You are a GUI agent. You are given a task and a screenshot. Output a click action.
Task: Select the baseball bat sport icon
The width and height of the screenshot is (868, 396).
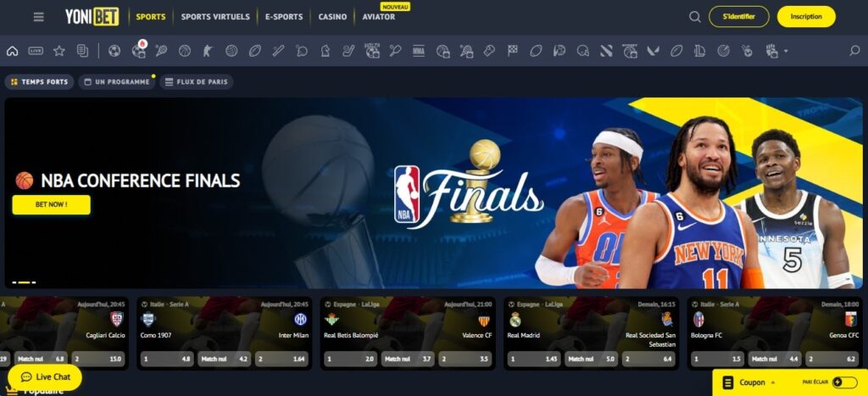[278, 51]
